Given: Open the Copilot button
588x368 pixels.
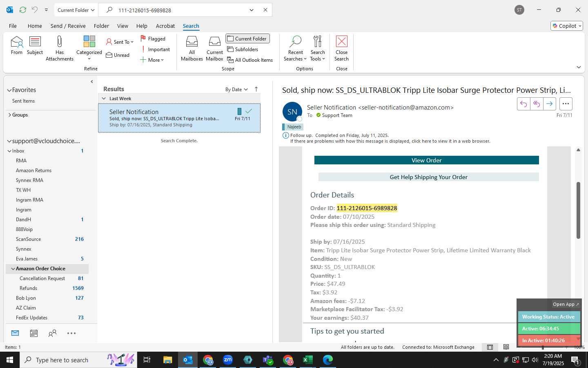Looking at the screenshot, I should pos(567,26).
